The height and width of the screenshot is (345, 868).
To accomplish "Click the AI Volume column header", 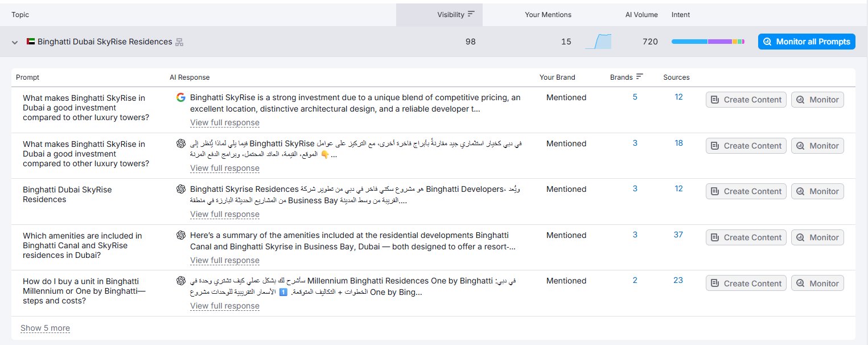I will click(641, 15).
